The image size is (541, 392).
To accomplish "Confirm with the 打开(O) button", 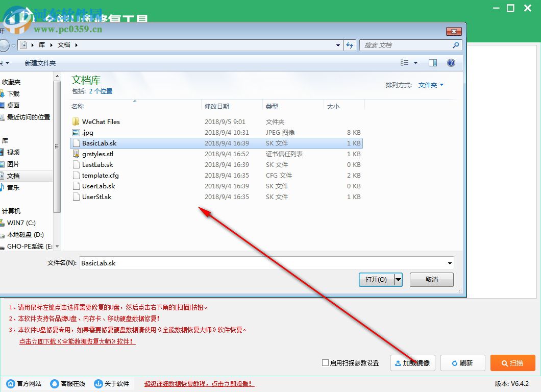I will coord(376,279).
